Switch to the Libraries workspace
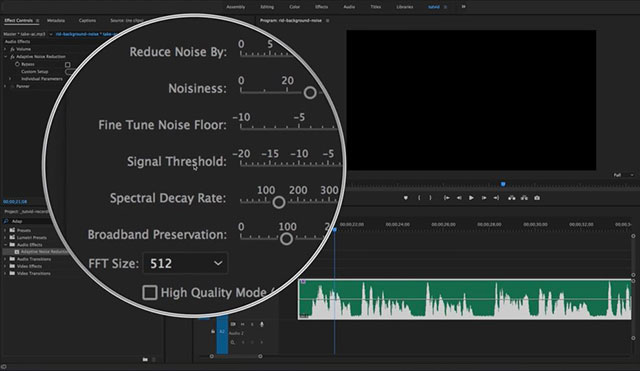Image resolution: width=640 pixels, height=371 pixels. (x=404, y=7)
